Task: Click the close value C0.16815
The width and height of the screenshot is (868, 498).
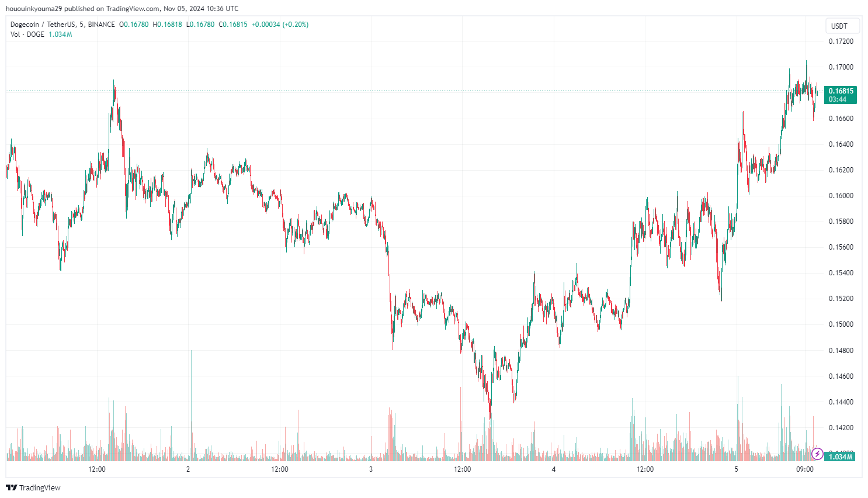Action: pyautogui.click(x=233, y=25)
